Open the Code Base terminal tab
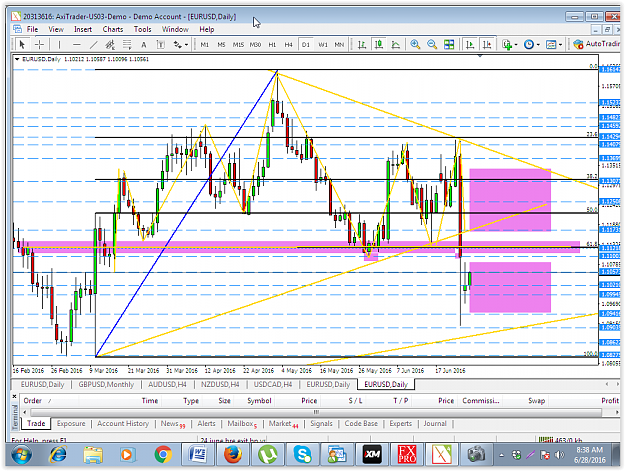Image resolution: width=625 pixels, height=471 pixels. 361,424
